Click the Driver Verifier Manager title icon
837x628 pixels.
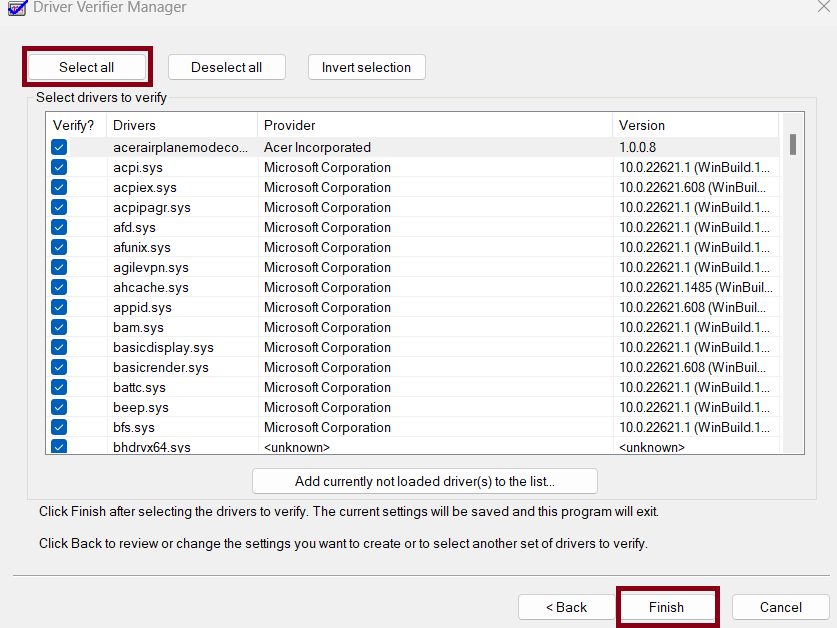coord(17,7)
